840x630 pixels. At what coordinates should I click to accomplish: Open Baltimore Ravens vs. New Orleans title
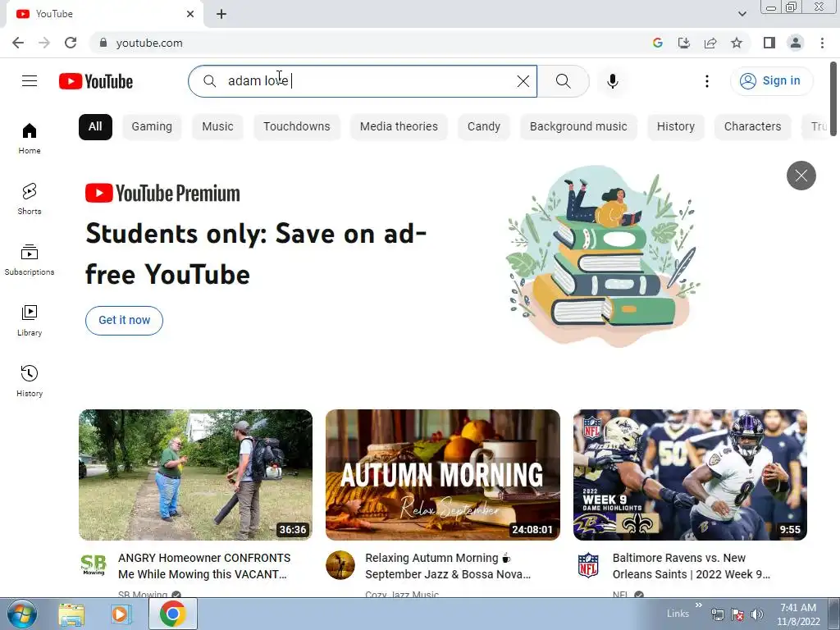pos(691,566)
